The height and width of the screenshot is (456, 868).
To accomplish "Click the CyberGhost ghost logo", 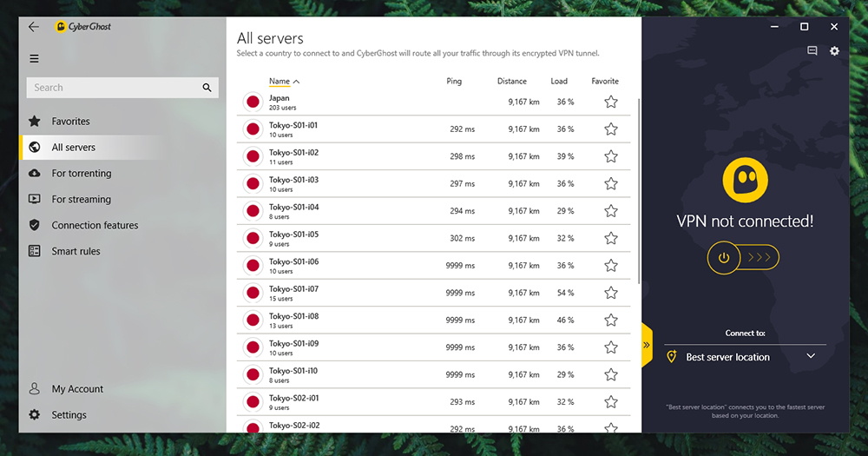I will coord(745,181).
